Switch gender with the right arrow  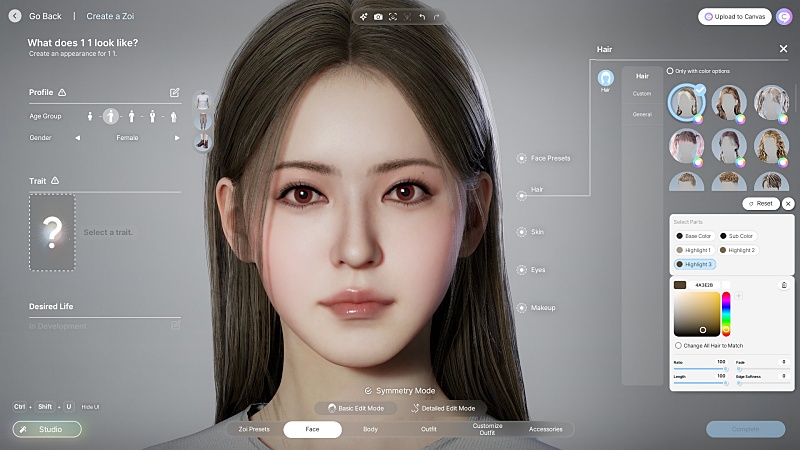coord(177,138)
